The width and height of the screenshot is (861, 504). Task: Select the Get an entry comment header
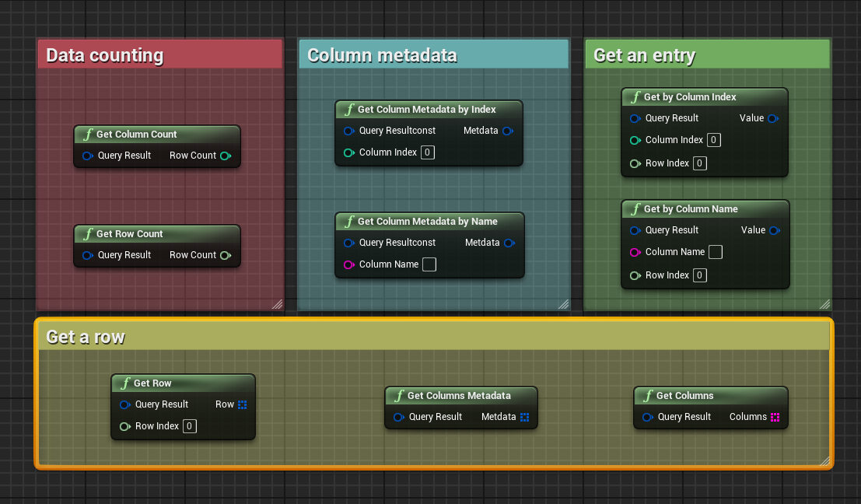707,55
